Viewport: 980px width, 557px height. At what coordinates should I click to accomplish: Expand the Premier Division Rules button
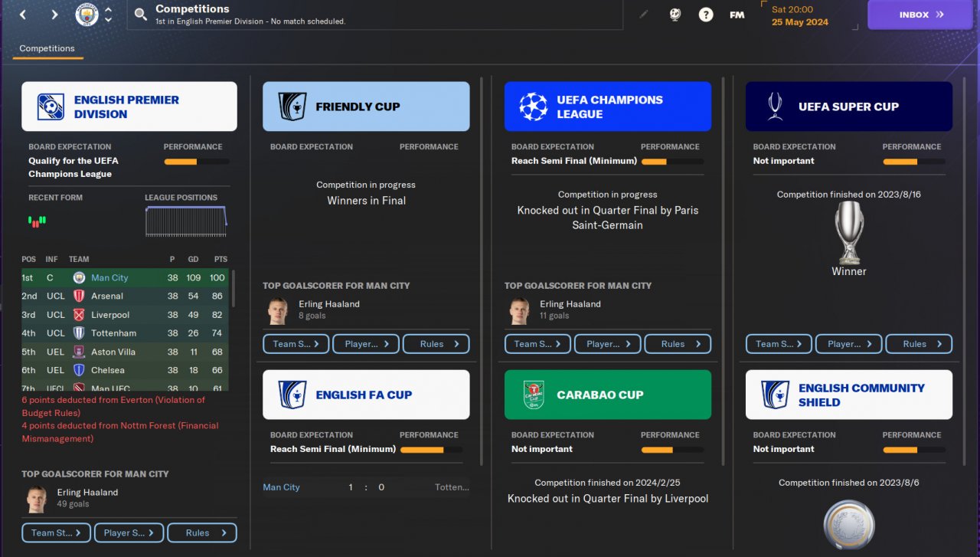click(202, 532)
